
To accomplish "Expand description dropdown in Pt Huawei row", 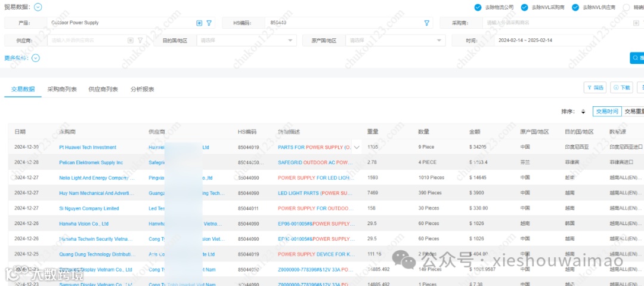I will tap(357, 147).
